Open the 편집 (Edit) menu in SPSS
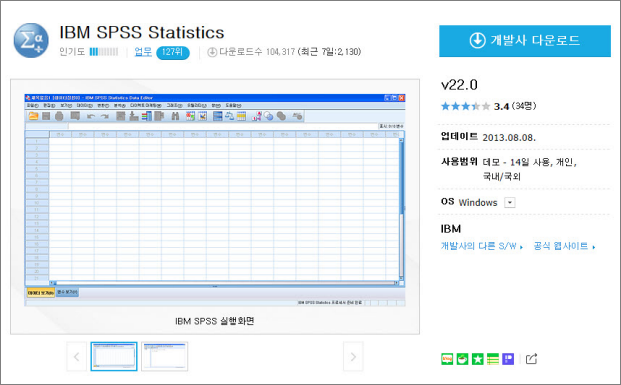 49,105
